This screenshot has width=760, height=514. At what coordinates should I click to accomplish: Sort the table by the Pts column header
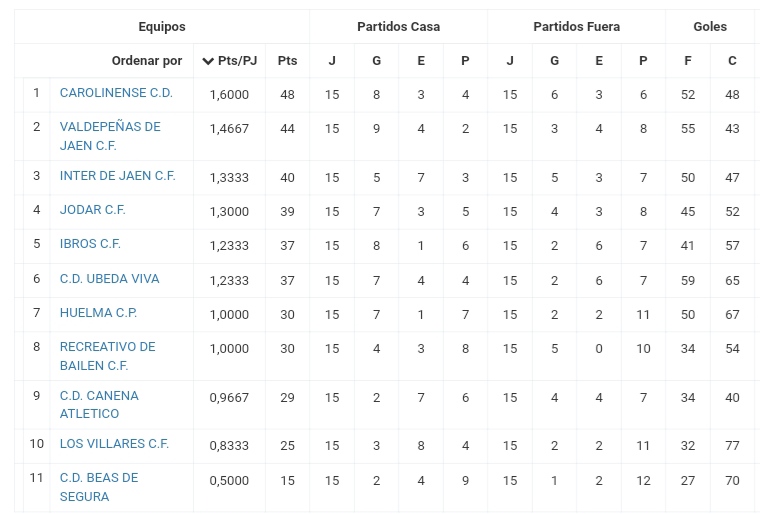click(x=287, y=61)
